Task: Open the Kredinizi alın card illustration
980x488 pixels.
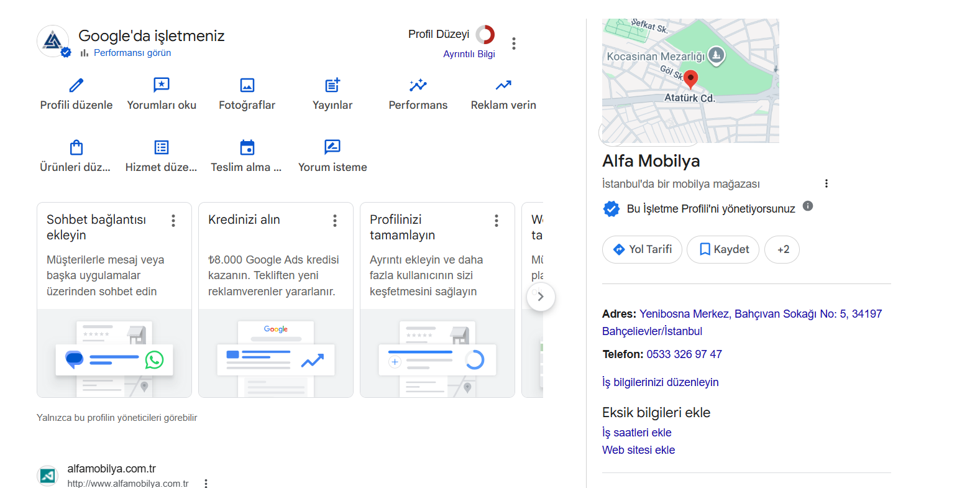Action: pos(276,353)
